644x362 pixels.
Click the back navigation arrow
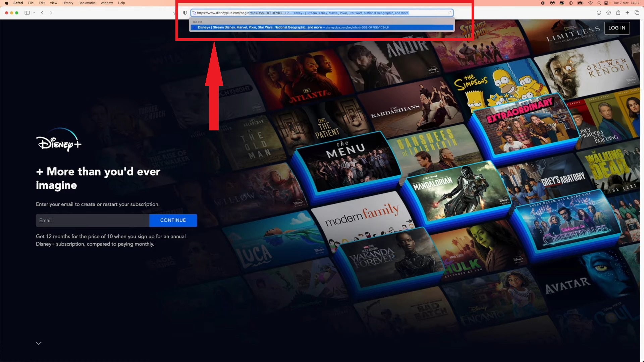[42, 13]
